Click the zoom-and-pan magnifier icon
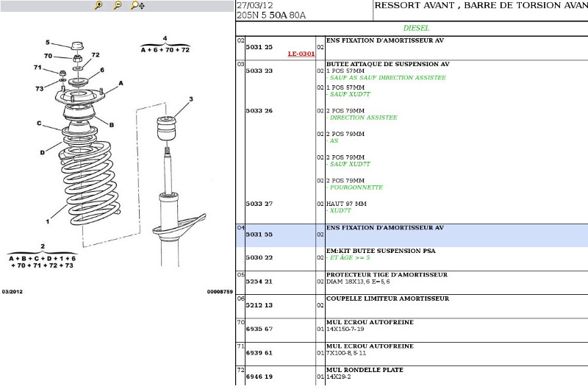 [137, 5]
